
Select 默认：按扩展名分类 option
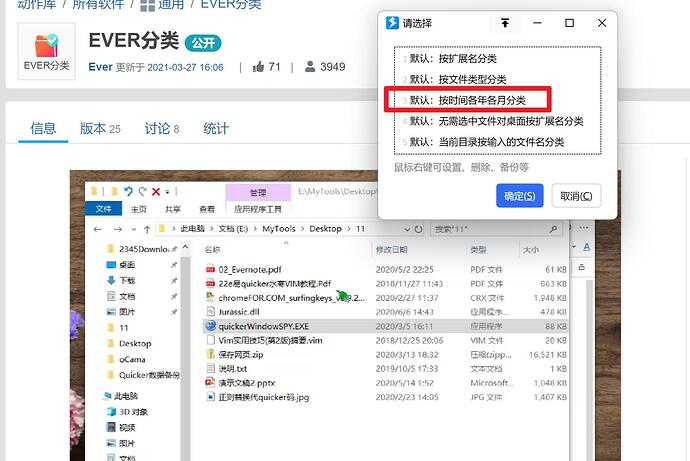coord(497,59)
